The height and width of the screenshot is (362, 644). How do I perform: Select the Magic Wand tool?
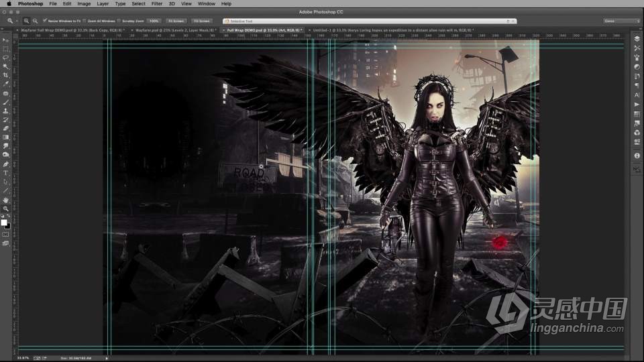tap(6, 66)
